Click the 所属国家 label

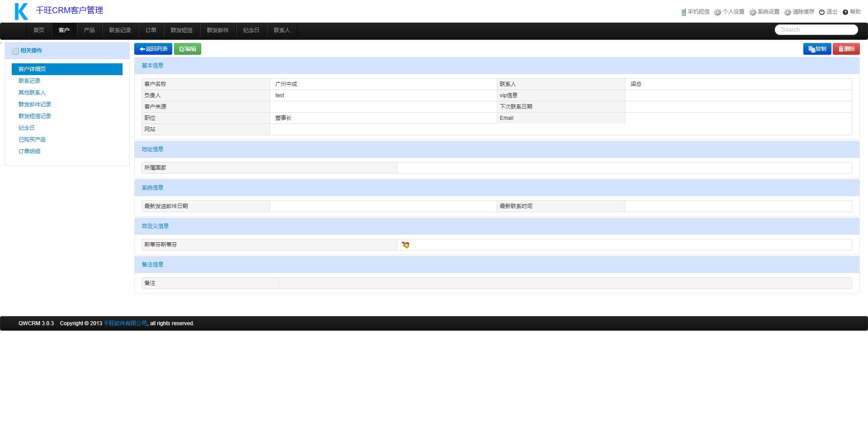[x=155, y=168]
